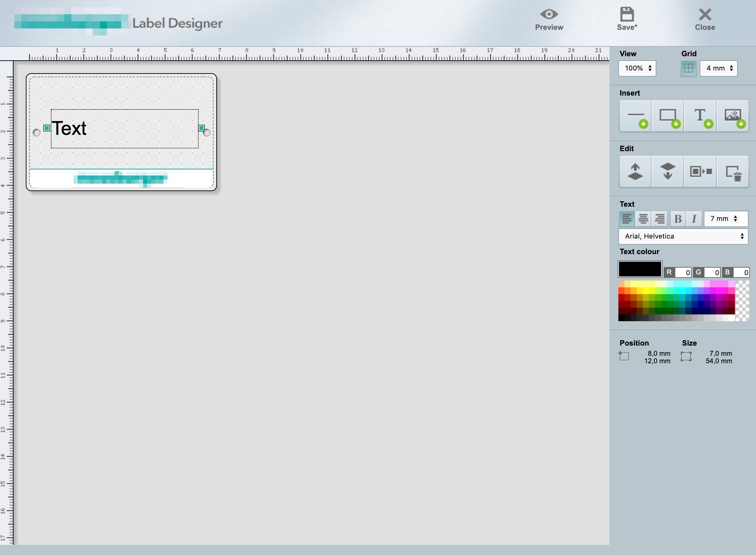Open the 7 mm text size dropdown

(x=725, y=219)
